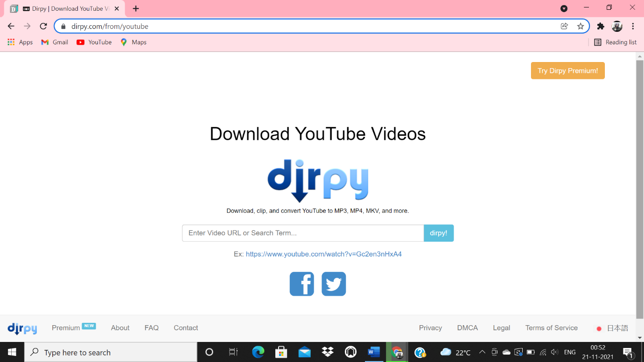
Task: Click the Try Dirpy Premium! button
Action: click(567, 70)
